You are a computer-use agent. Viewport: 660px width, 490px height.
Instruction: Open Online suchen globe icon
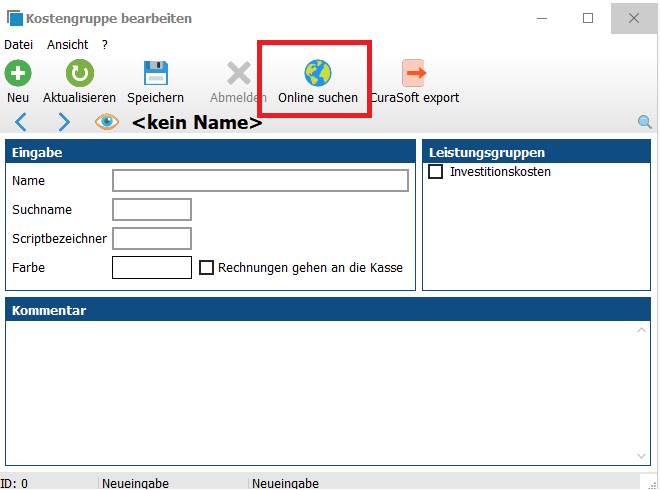[318, 73]
